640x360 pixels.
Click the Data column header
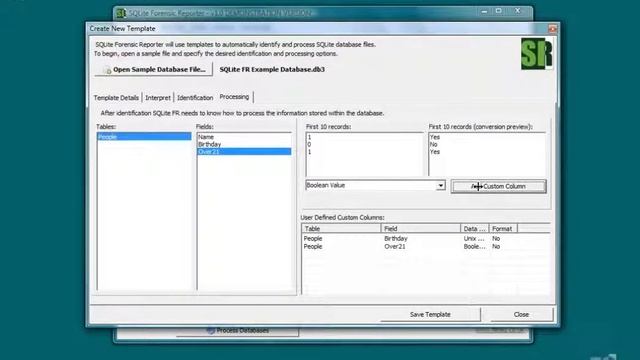[475, 229]
